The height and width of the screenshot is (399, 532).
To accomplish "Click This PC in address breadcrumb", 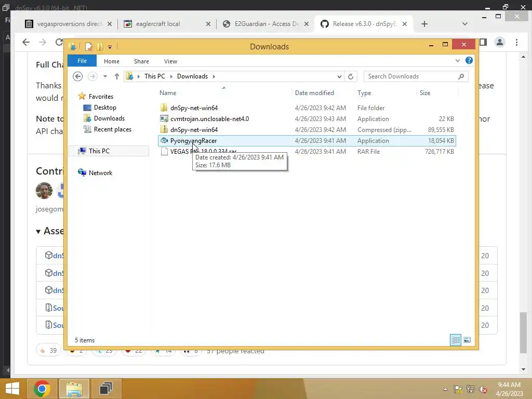I will (x=155, y=76).
